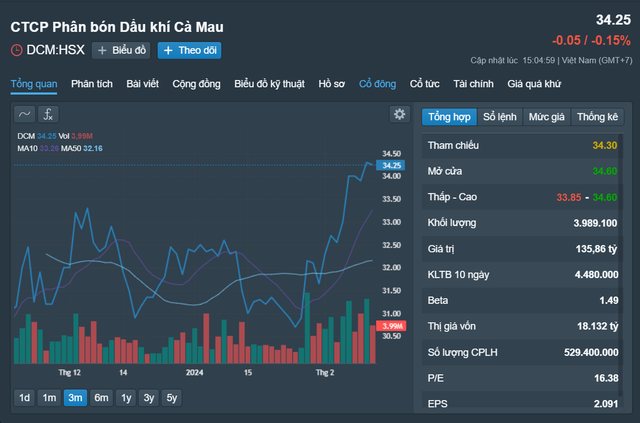Open the chart type selector icon
640x423 pixels.
[25, 114]
